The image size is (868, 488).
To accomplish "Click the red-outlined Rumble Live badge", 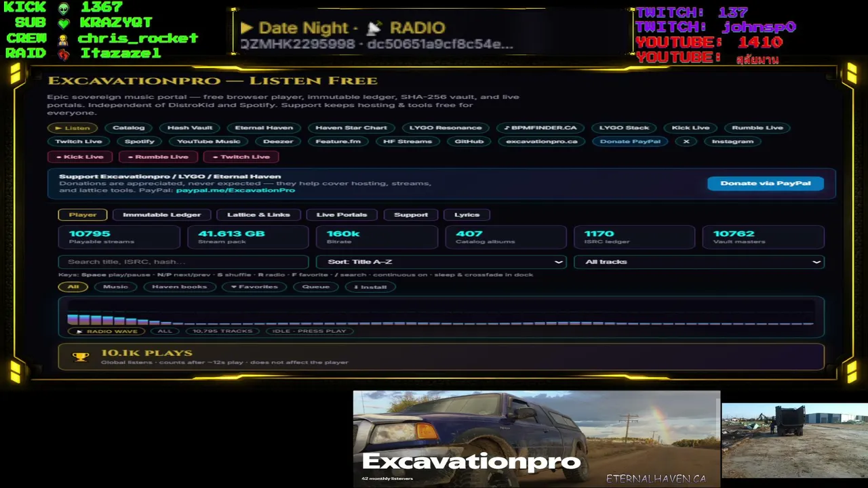I will (x=158, y=157).
